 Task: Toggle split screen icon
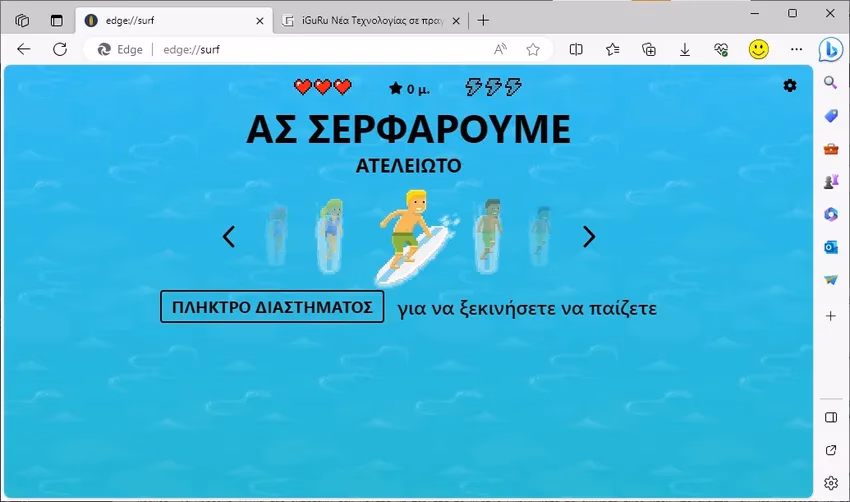pos(576,49)
